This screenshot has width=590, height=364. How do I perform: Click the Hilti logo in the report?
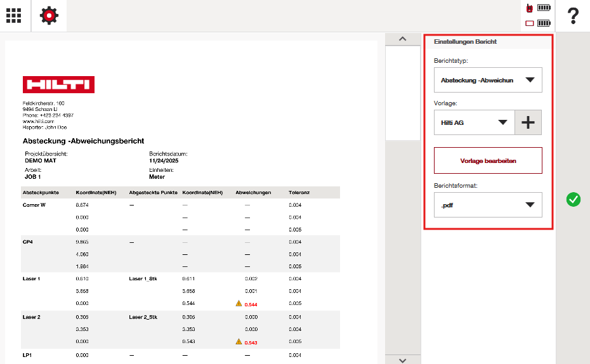pos(58,84)
